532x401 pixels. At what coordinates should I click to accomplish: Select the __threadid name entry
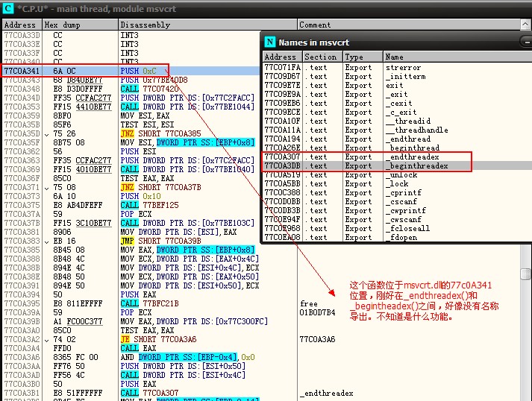click(x=408, y=121)
